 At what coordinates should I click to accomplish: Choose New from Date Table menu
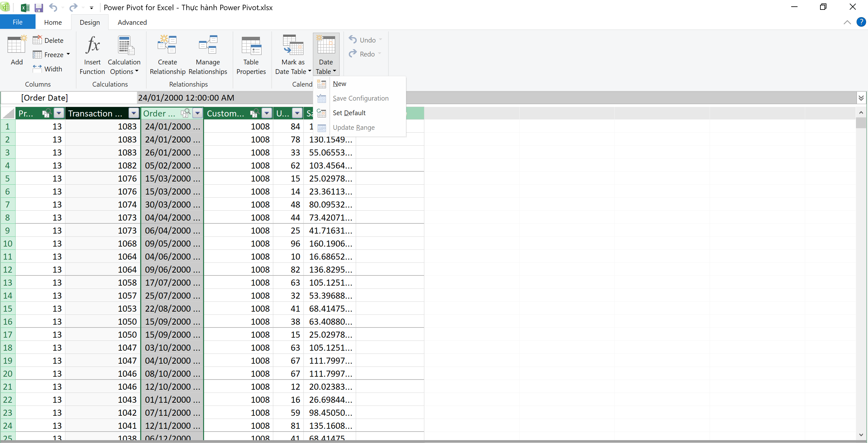click(x=339, y=83)
